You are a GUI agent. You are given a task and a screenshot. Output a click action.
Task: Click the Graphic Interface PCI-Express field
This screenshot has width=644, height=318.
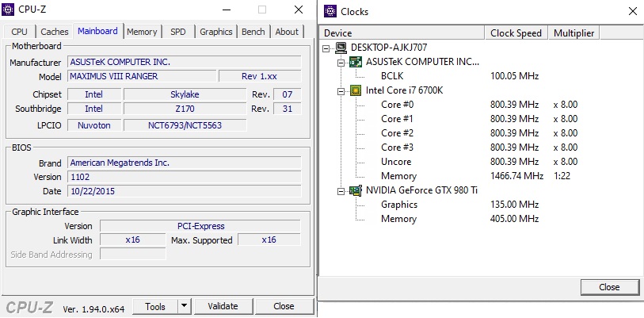tap(200, 226)
